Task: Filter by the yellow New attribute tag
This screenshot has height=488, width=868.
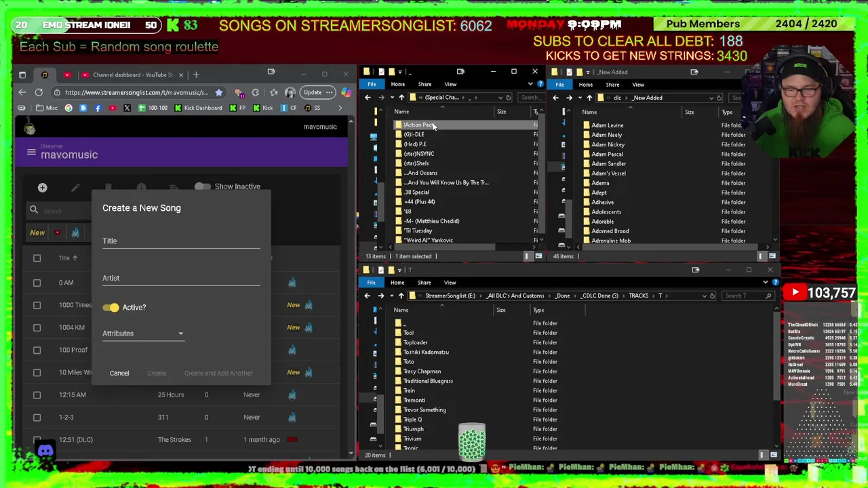Action: [37, 232]
